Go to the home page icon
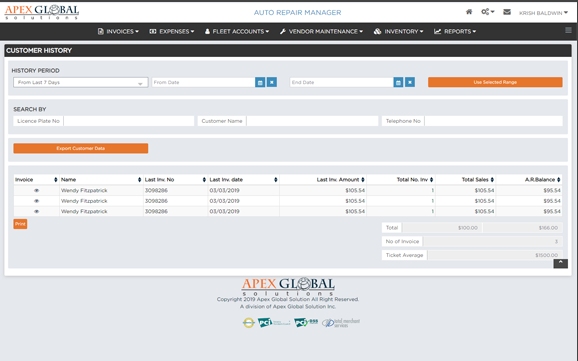The width and height of the screenshot is (578, 361). pyautogui.click(x=469, y=12)
